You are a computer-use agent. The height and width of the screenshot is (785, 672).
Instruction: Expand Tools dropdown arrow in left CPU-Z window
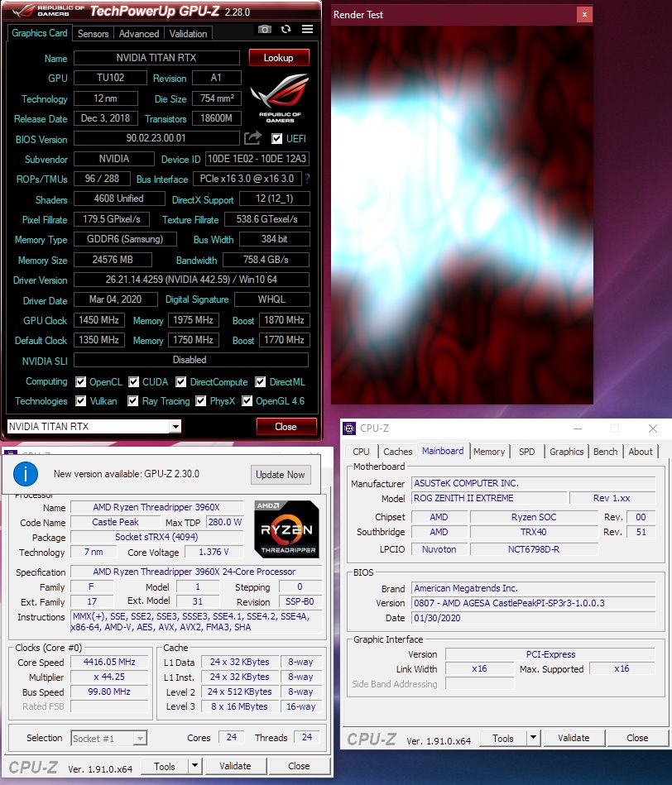click(194, 765)
